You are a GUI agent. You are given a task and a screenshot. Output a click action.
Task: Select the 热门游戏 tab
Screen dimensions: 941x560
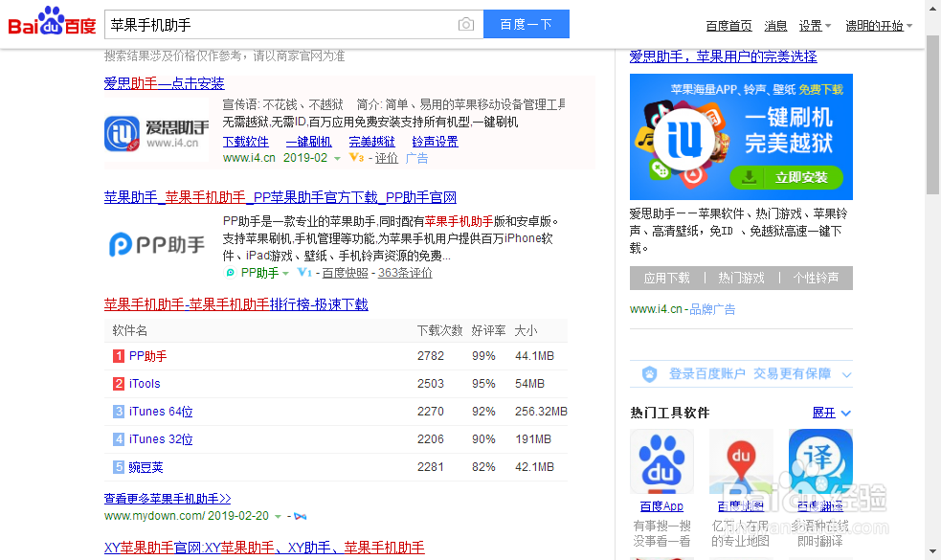(741, 278)
